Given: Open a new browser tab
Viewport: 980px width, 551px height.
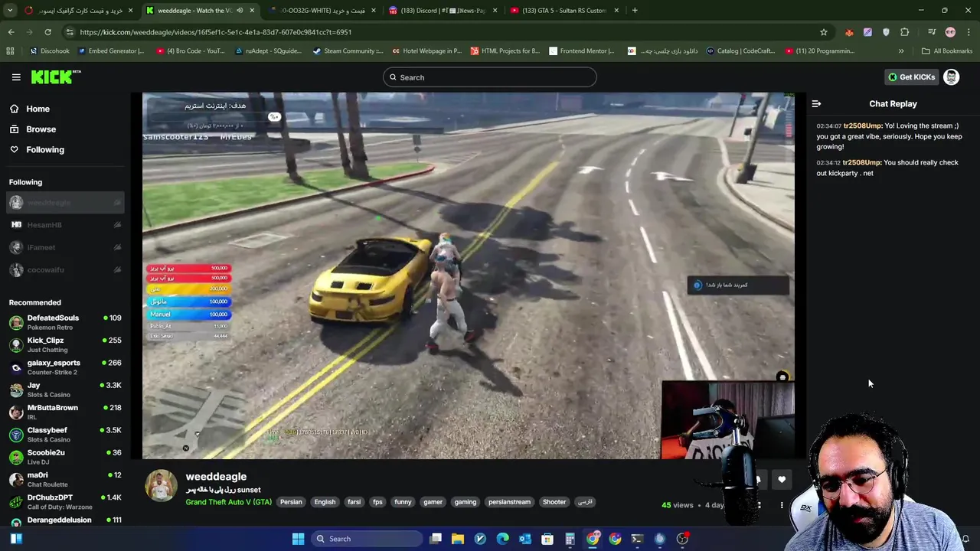Looking at the screenshot, I should (x=635, y=11).
